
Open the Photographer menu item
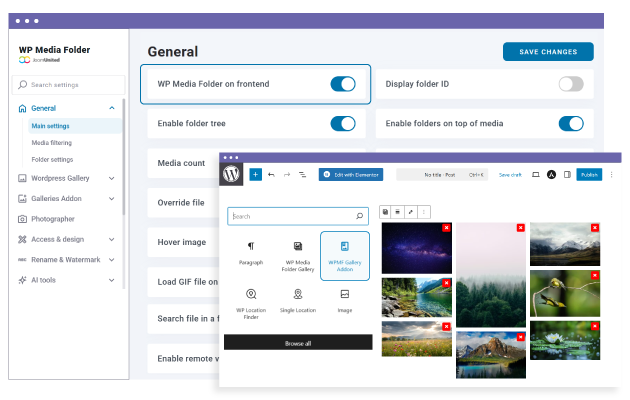coord(52,219)
